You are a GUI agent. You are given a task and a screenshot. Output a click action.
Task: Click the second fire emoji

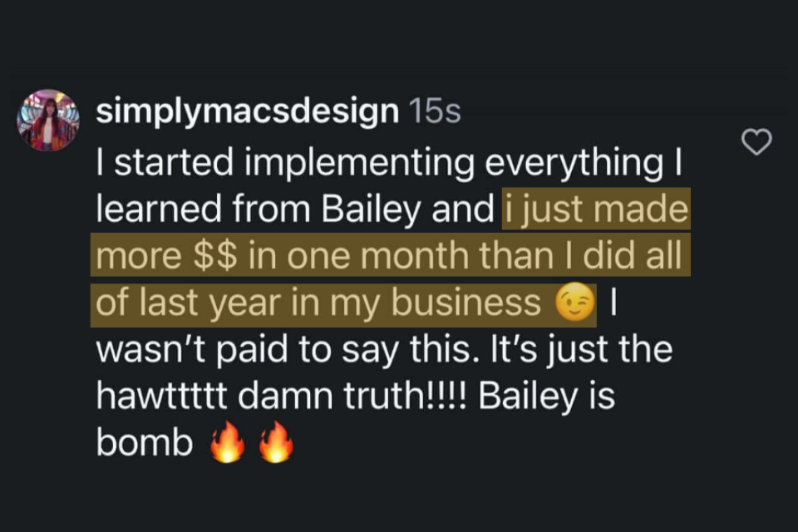[x=277, y=444]
